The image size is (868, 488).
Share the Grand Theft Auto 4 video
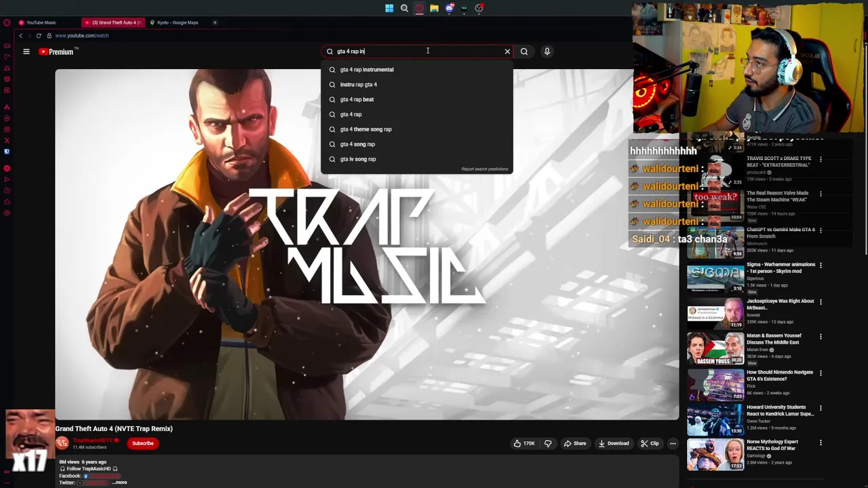pyautogui.click(x=575, y=443)
